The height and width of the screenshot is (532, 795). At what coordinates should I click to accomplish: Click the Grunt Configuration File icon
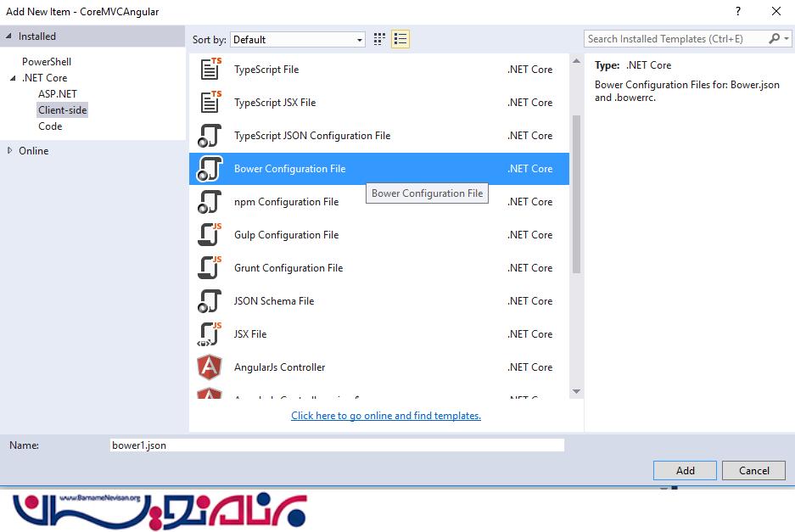pyautogui.click(x=210, y=268)
